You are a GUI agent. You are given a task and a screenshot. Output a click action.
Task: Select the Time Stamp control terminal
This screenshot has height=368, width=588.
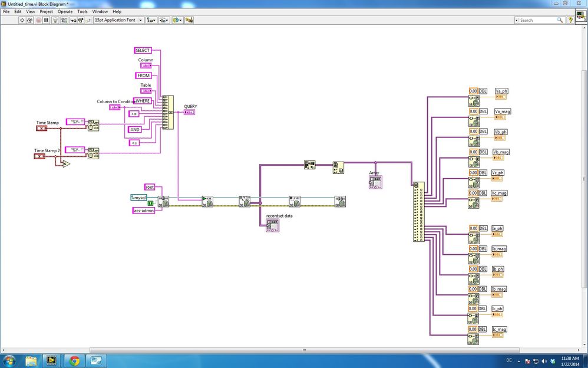[x=42, y=129]
